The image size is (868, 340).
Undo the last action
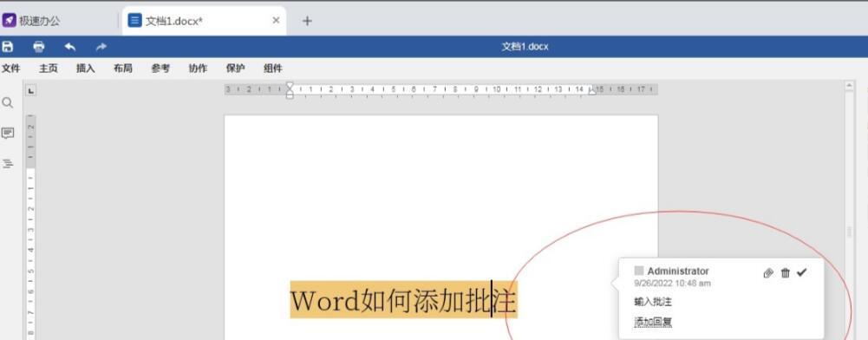[69, 47]
